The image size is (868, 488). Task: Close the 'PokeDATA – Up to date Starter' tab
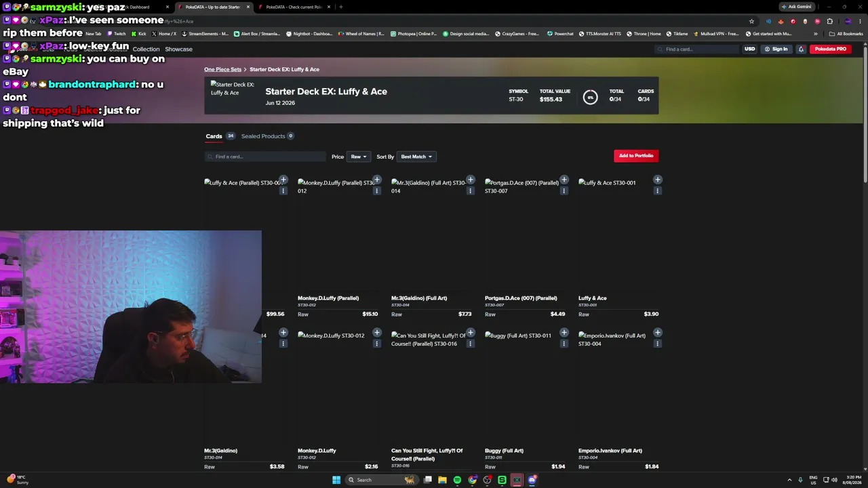click(x=248, y=7)
